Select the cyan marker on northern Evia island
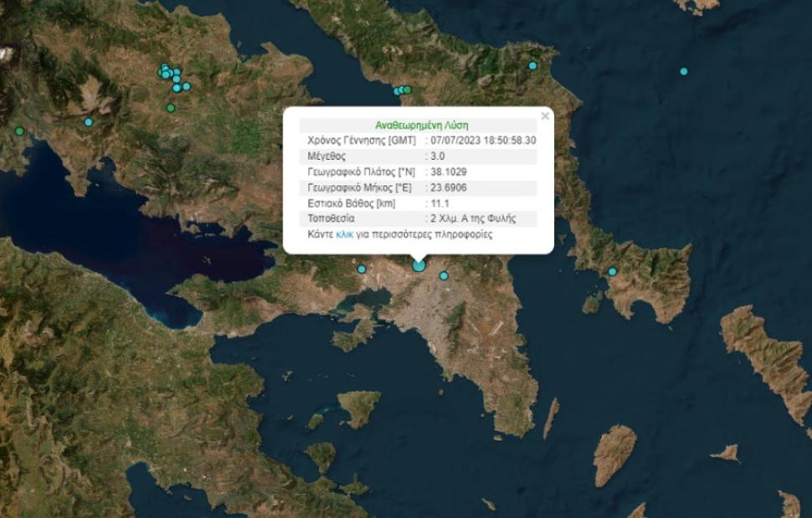Image resolution: width=812 pixels, height=518 pixels. pos(532,65)
